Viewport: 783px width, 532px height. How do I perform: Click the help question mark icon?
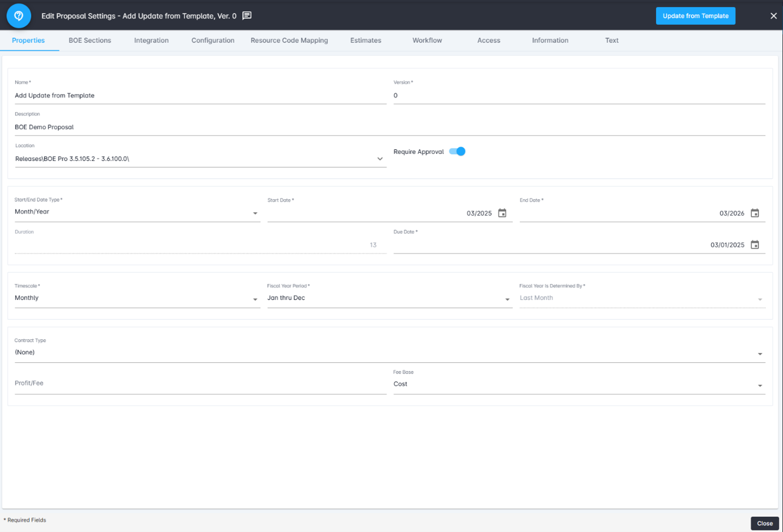19,16
